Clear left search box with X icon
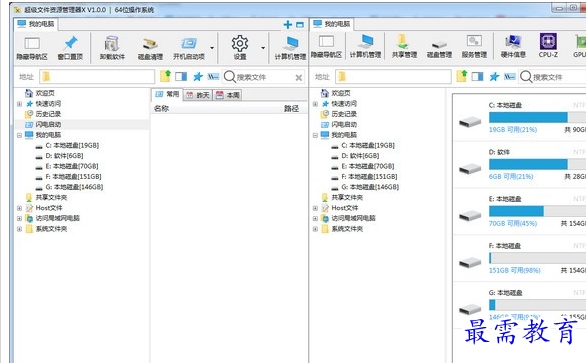This screenshot has height=363, width=586. pos(299,78)
